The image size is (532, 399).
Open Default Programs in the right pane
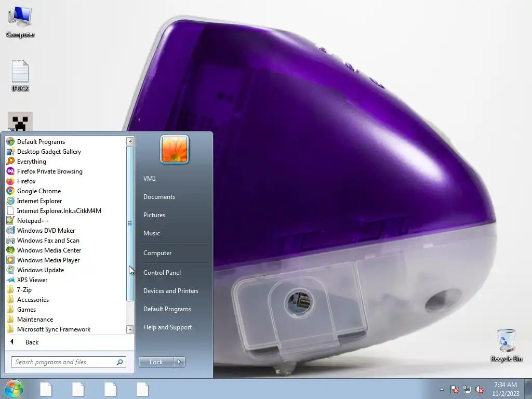(x=167, y=309)
